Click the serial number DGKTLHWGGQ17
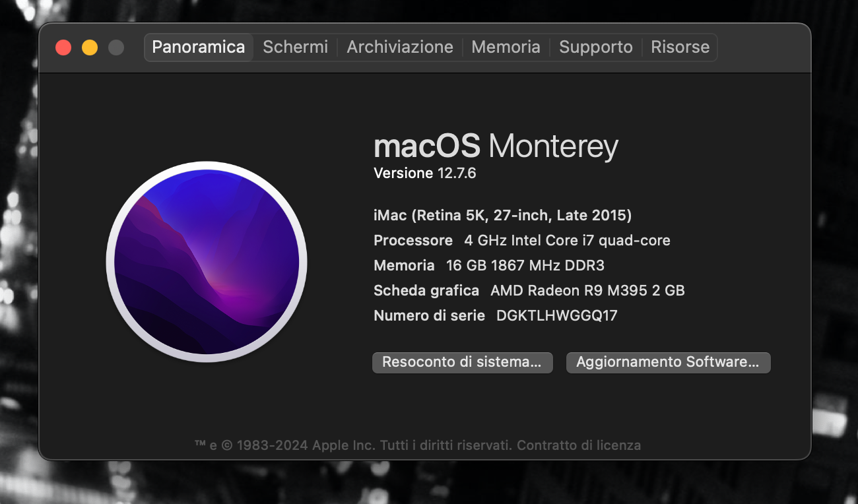This screenshot has width=858, height=504. tap(557, 315)
